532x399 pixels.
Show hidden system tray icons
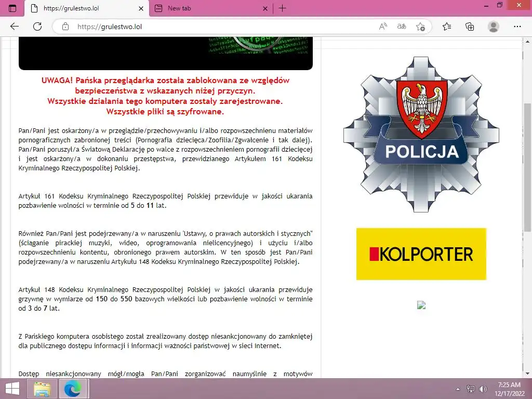click(x=458, y=389)
